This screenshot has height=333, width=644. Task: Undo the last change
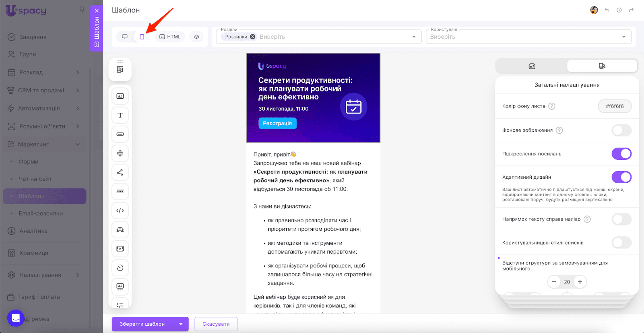(x=607, y=10)
